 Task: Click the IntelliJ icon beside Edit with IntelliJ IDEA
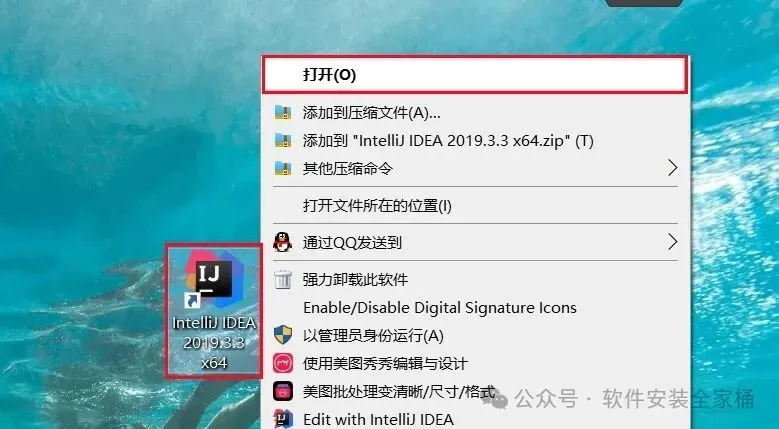(283, 419)
